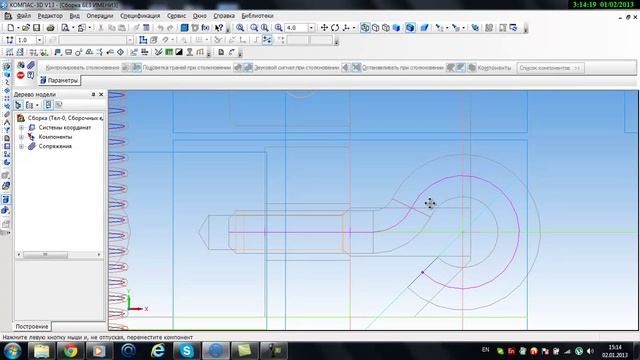The image size is (640, 360).
Task: Select wireframe display mode cube
Action: tap(365, 27)
